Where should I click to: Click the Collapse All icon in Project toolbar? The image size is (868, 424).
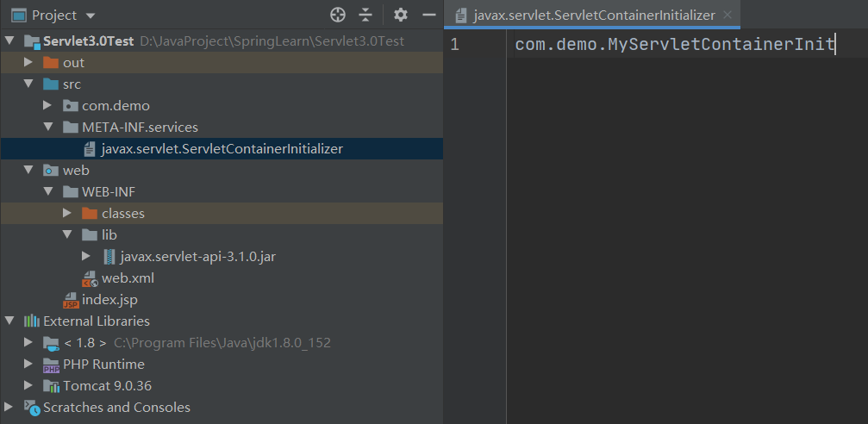tap(365, 15)
